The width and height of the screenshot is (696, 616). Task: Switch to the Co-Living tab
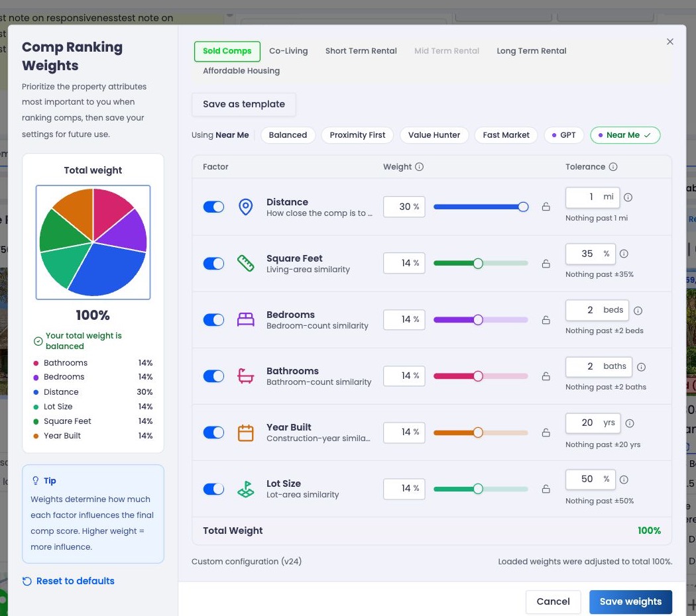pos(288,51)
